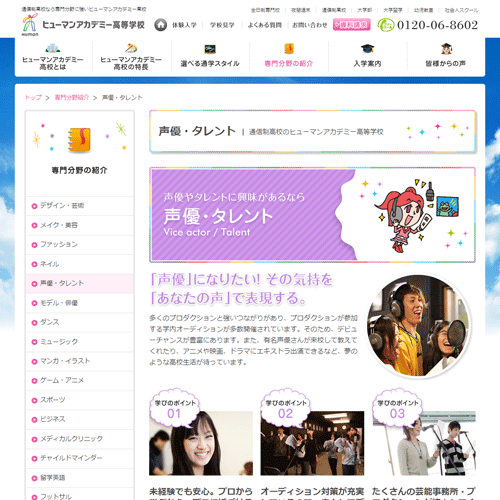Screen dimensions: 500x500
Task: Click 学びのポイント 01 smiling girl photo
Action: click(201, 443)
